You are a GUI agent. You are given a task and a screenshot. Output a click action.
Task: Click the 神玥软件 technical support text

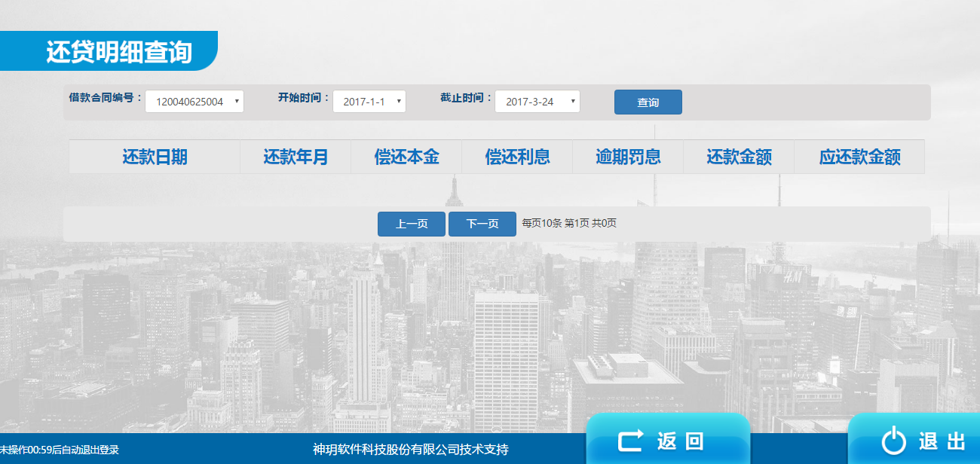tap(411, 450)
